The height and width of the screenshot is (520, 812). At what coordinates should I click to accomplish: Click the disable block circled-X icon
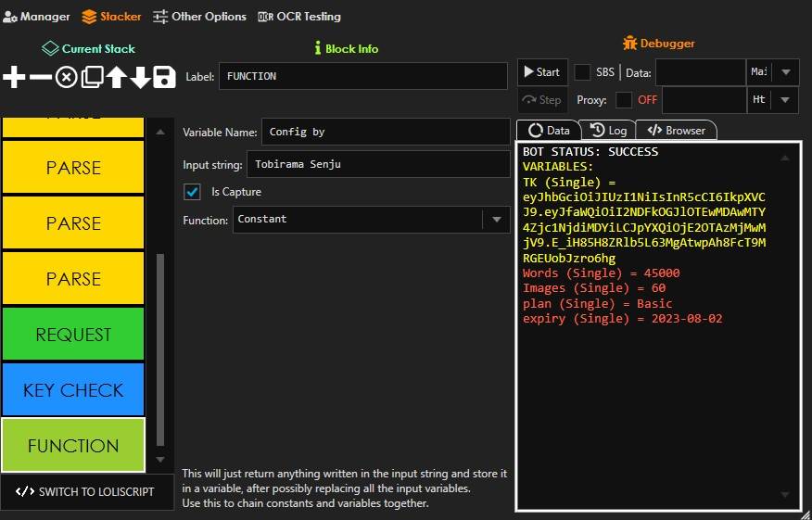66,78
